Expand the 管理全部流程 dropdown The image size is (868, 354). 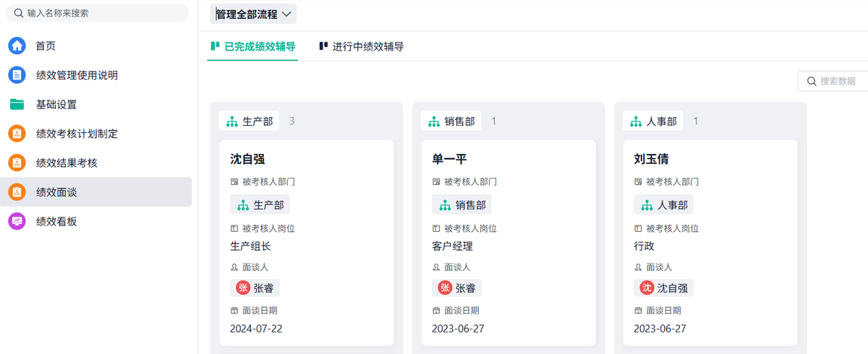(x=253, y=14)
